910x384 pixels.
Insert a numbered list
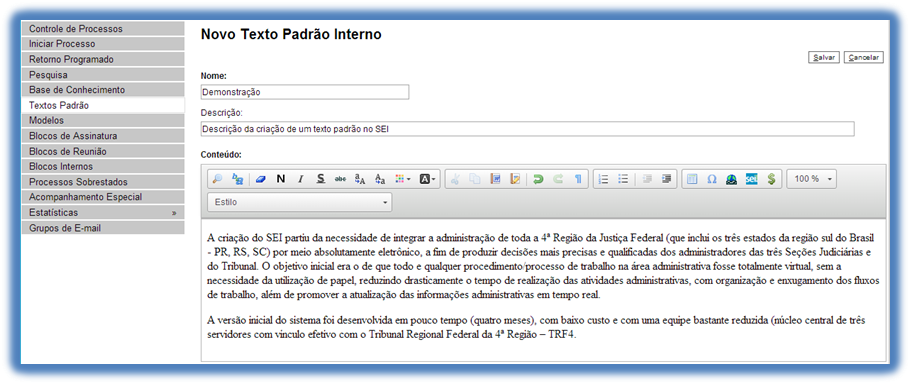point(604,179)
